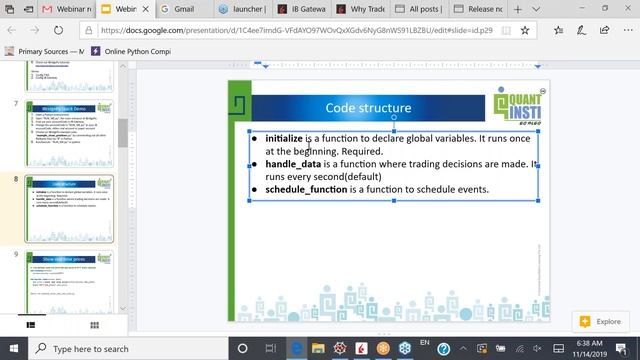Open the Action Center notifications
This screenshot has width=640, height=360.
[x=621, y=349]
